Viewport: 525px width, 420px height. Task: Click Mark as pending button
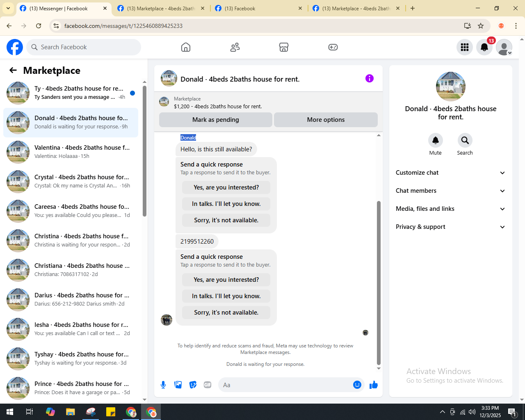[216, 120]
